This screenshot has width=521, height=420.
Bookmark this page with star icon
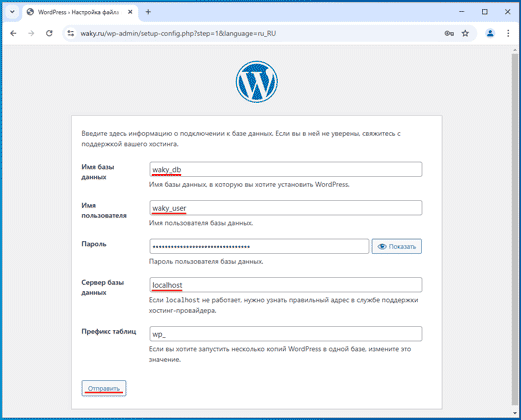point(465,33)
